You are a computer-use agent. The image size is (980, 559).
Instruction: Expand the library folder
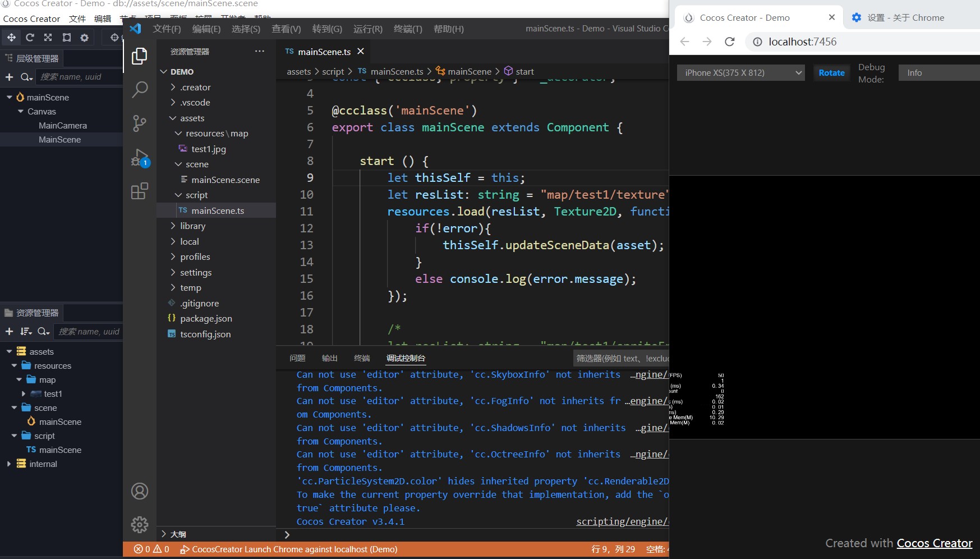pyautogui.click(x=192, y=226)
